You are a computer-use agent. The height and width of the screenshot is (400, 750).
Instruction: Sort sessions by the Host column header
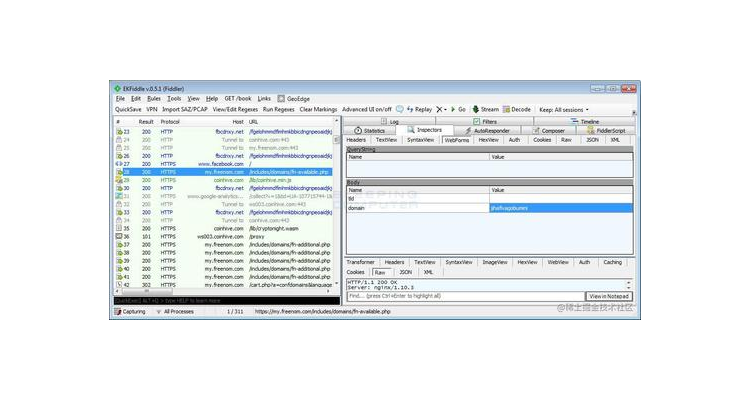pos(238,122)
